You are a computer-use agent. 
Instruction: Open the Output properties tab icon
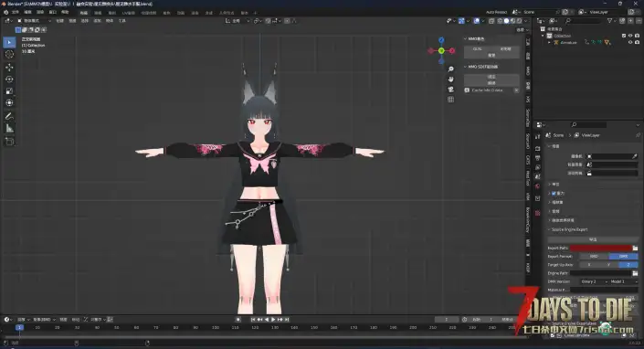click(x=538, y=158)
